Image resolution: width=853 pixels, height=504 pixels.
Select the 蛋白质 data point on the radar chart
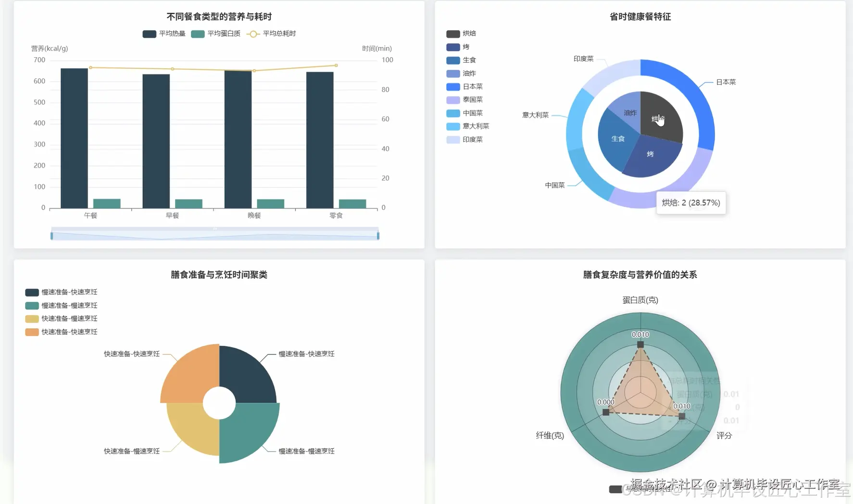pyautogui.click(x=640, y=344)
